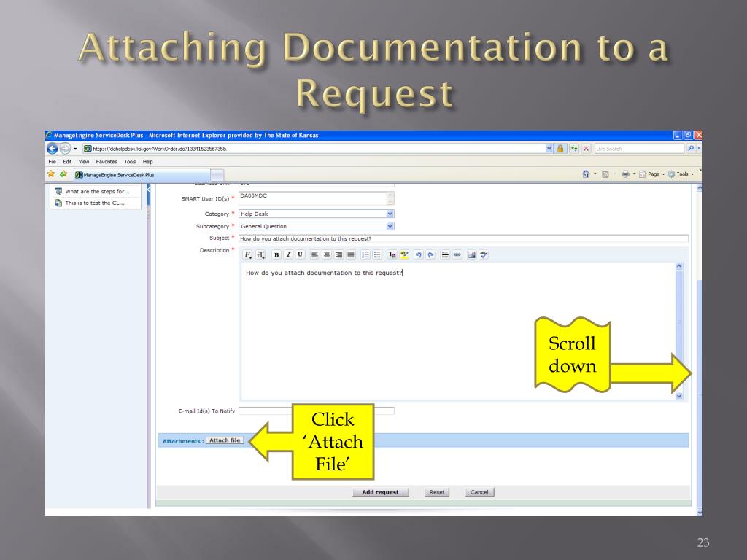747x560 pixels.
Task: Click the Print icon in command bar
Action: click(625, 174)
